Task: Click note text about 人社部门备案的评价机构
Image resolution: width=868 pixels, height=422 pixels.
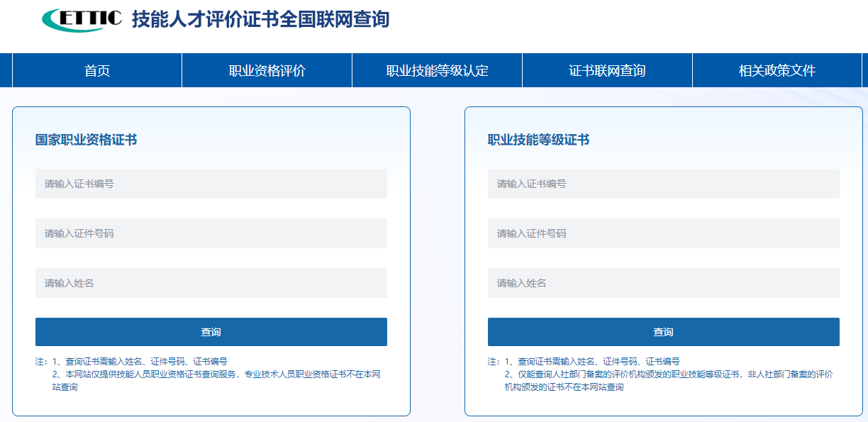Action: pos(668,381)
